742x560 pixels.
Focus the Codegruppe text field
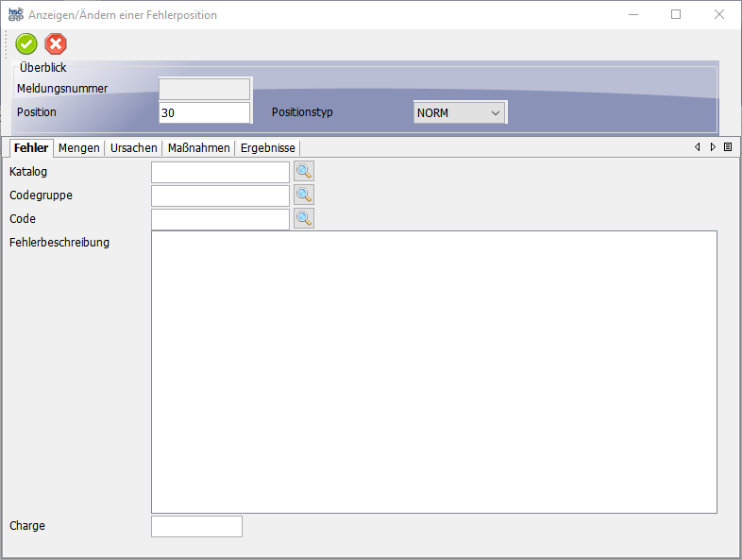click(220, 195)
